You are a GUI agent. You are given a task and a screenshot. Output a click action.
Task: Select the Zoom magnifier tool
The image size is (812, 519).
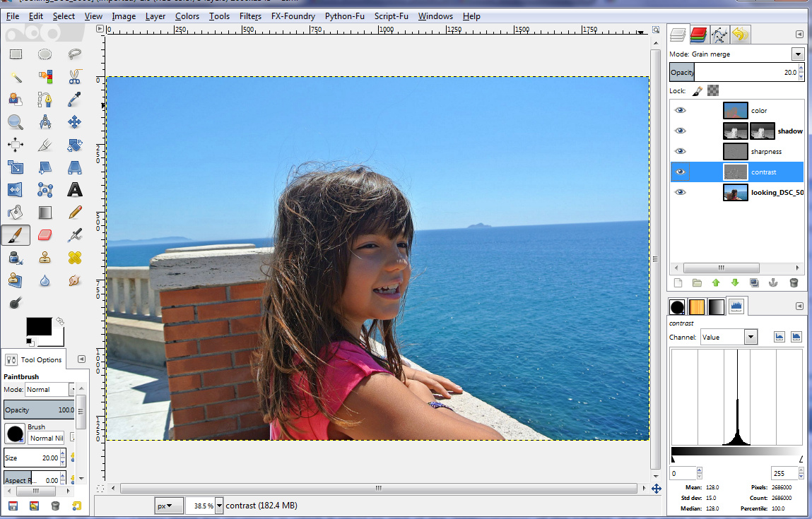(x=16, y=122)
